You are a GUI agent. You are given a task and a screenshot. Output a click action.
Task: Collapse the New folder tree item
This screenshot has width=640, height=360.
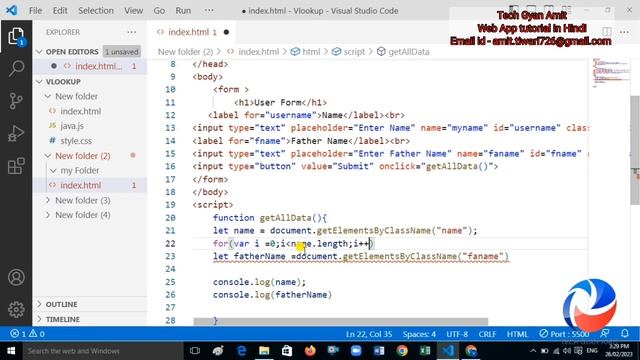tap(48, 96)
